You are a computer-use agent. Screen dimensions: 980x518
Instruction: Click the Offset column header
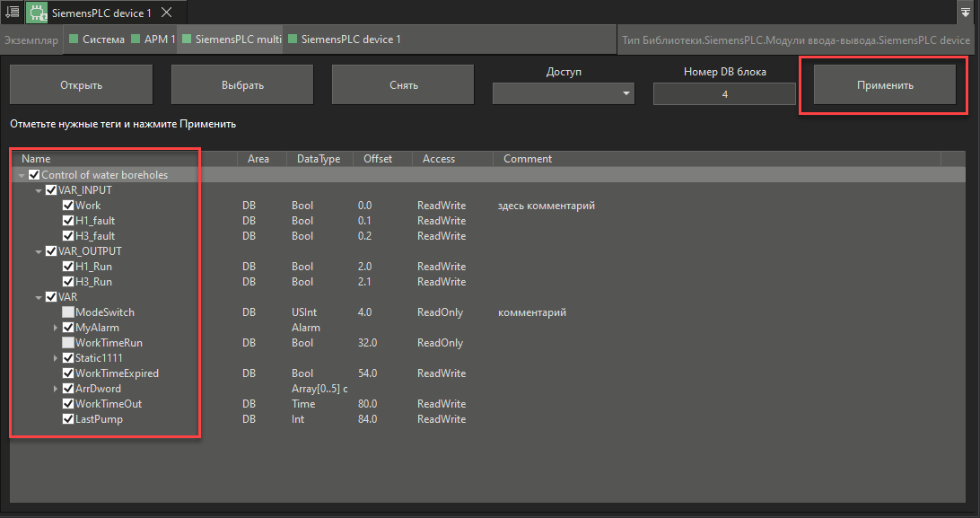[382, 159]
